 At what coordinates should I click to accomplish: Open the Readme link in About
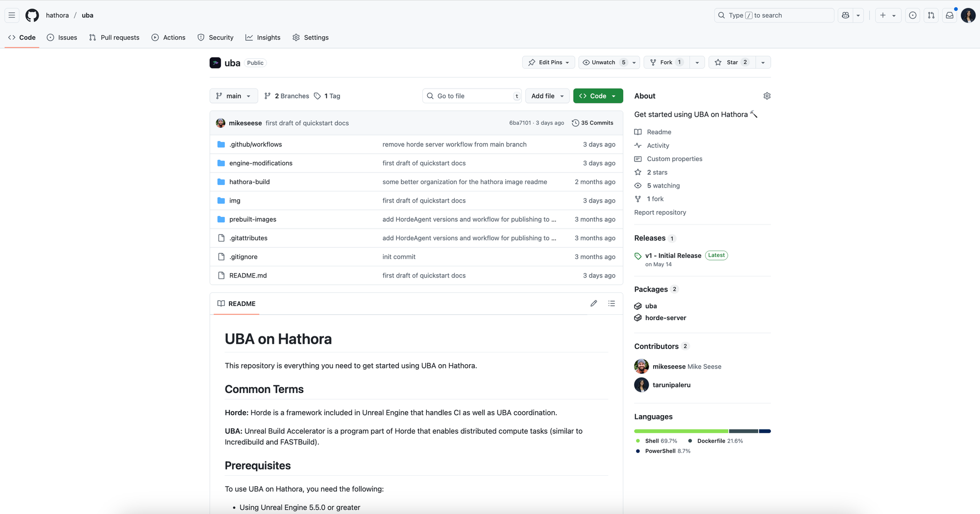659,132
